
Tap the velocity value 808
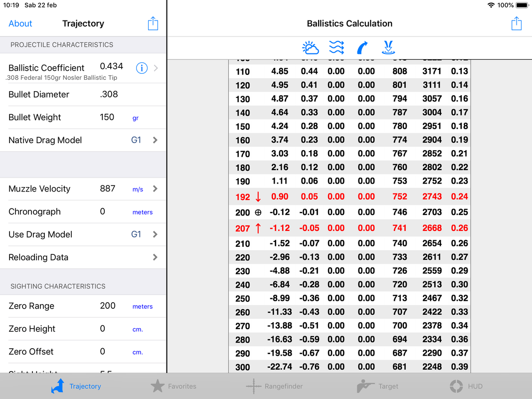pos(400,71)
